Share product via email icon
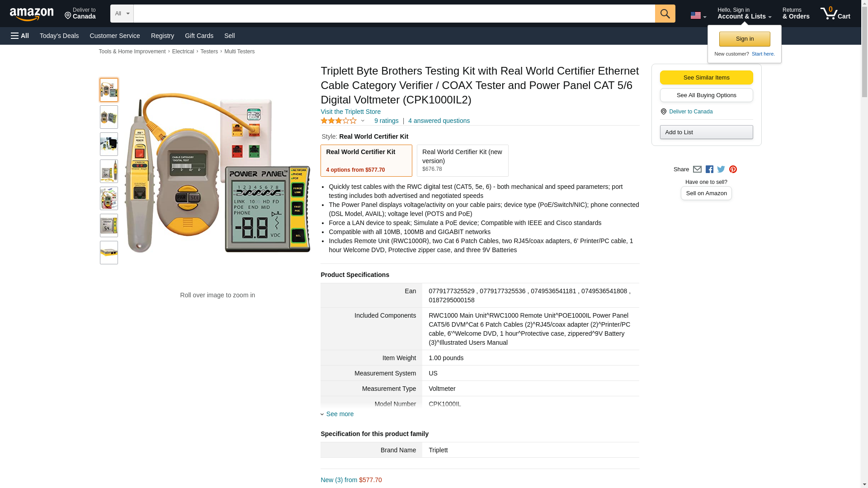The height and width of the screenshot is (488, 868). coord(697,169)
